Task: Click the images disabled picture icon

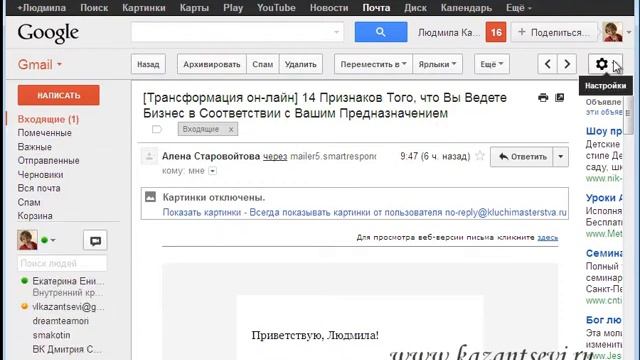Action: point(150,197)
